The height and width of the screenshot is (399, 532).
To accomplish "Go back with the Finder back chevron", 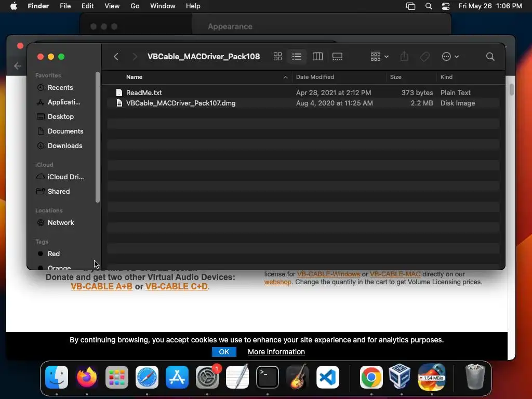I will point(116,57).
